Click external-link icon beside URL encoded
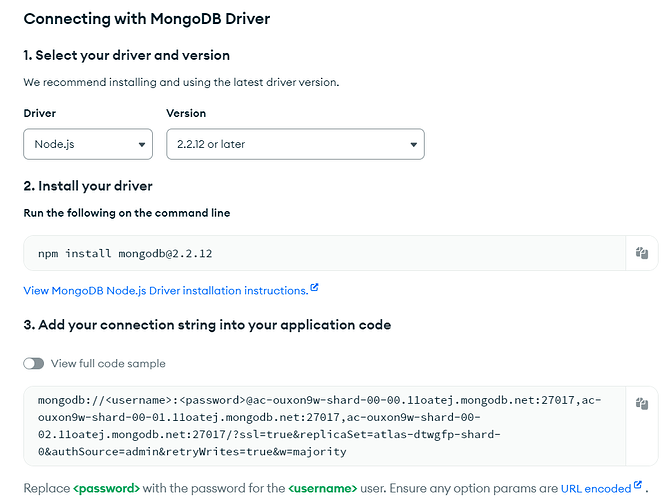 pyautogui.click(x=637, y=487)
